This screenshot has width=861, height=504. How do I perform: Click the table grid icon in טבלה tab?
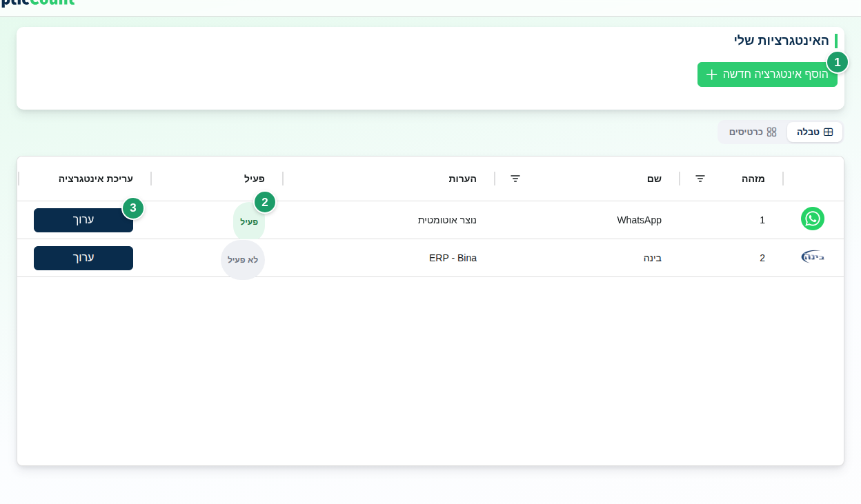click(x=829, y=132)
